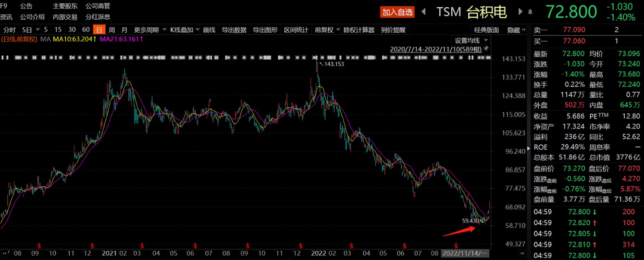Select the 5 minute period
Viewport: 644px width, 260px height.
[x=46, y=30]
